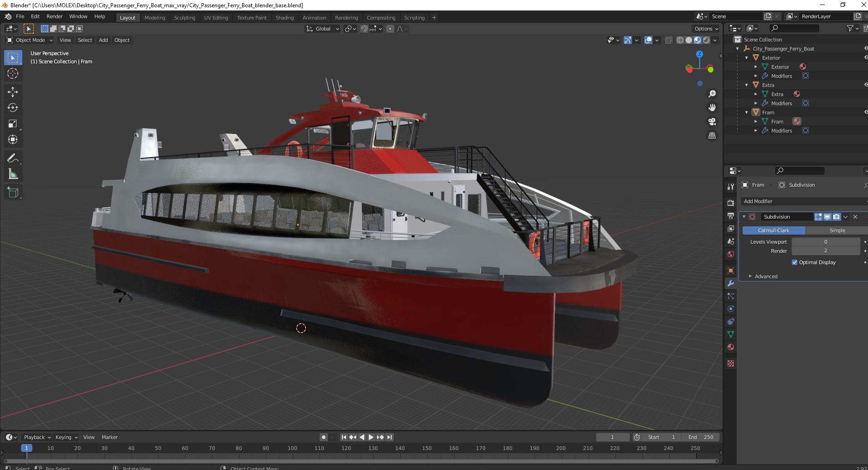Image resolution: width=868 pixels, height=470 pixels.
Task: Select Simple subdivision type
Action: click(x=837, y=230)
